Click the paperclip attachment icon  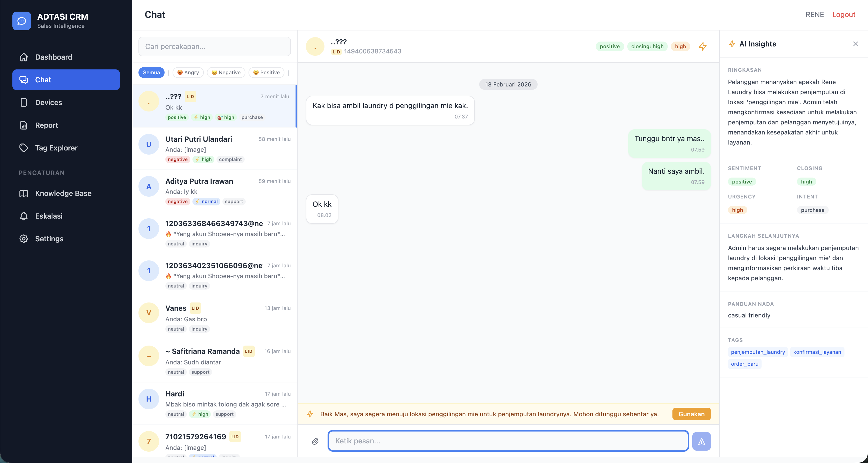[315, 441]
